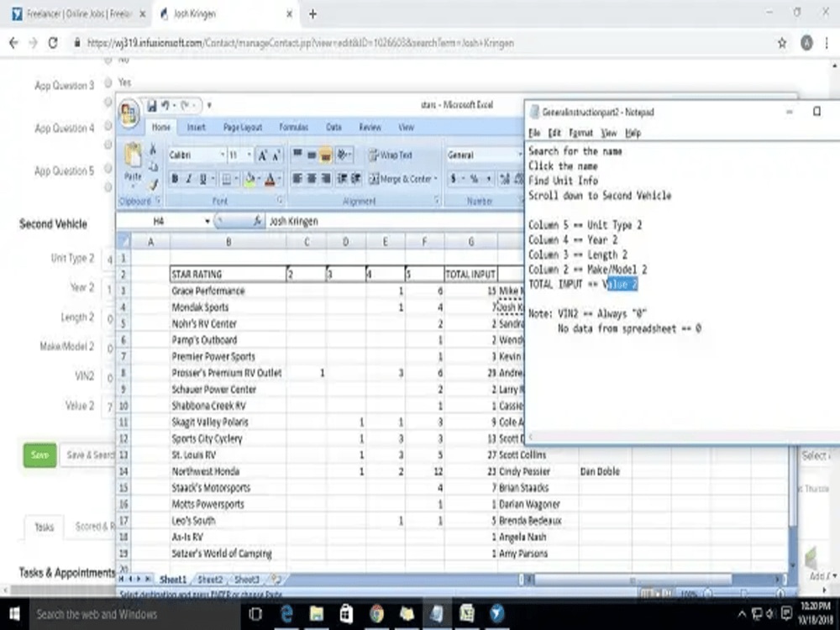Toggle Bold formatting in Excel
Image resolution: width=840 pixels, height=630 pixels.
tap(175, 179)
